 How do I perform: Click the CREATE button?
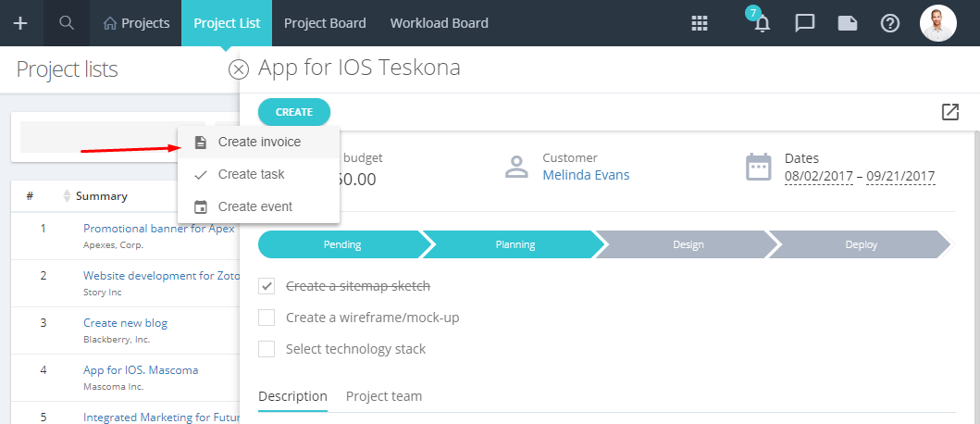coord(293,113)
